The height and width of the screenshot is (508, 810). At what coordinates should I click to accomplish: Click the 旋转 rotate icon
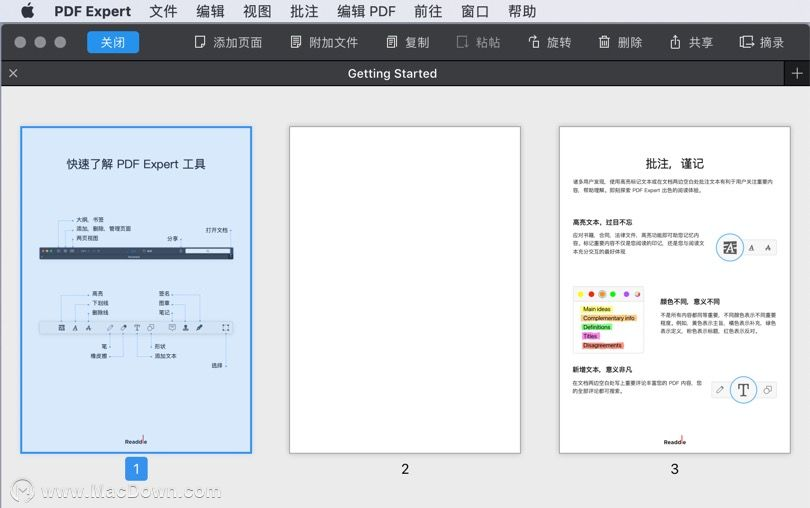click(x=534, y=42)
